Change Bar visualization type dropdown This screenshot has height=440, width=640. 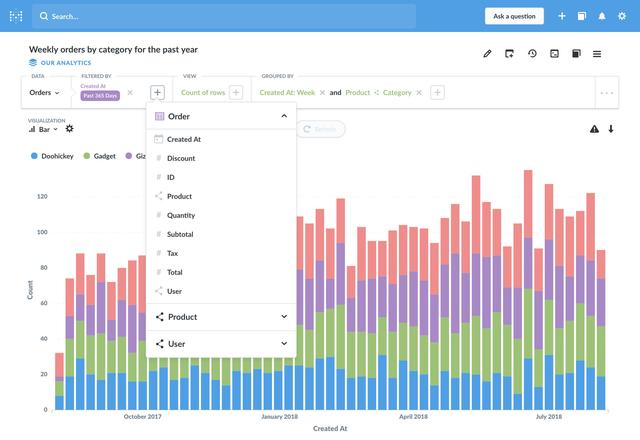tap(43, 129)
